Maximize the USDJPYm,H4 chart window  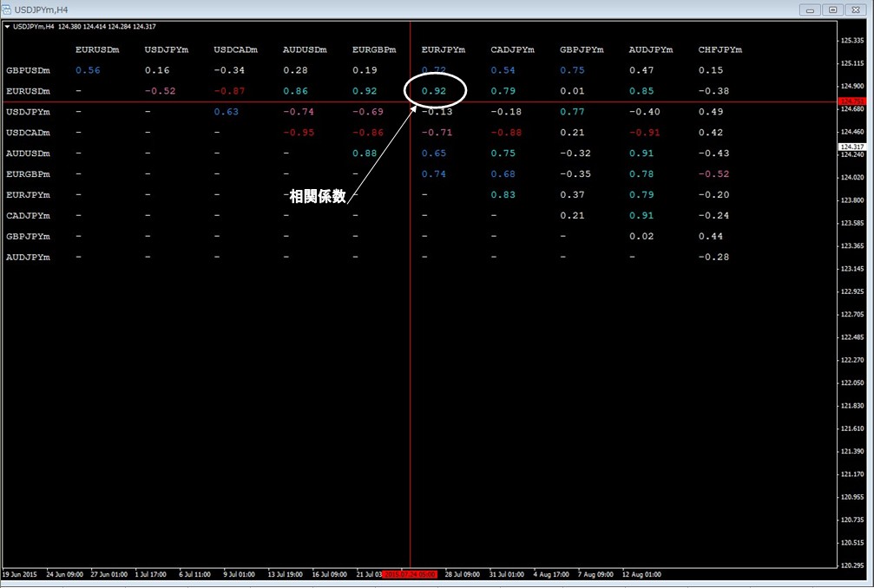tap(832, 10)
